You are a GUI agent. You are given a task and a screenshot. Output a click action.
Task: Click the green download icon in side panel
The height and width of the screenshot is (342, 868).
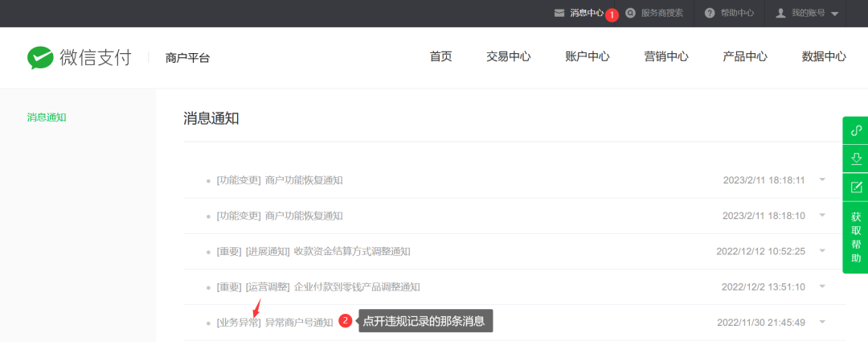856,159
